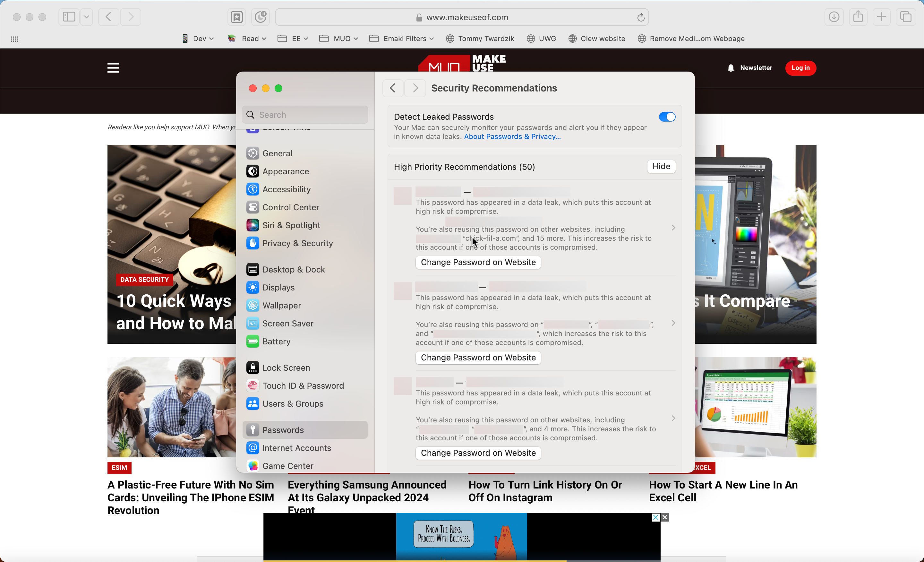
Task: Open Siri & Spotlight settings
Action: (x=291, y=225)
